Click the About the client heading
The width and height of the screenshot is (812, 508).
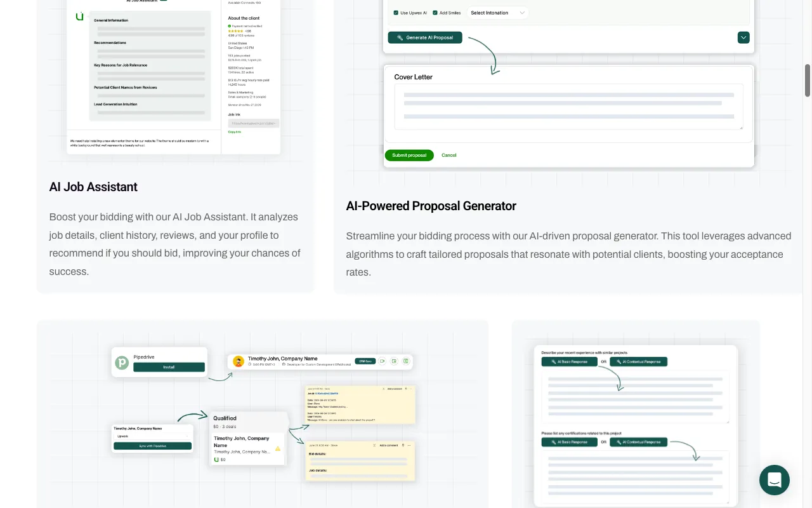[x=244, y=18]
